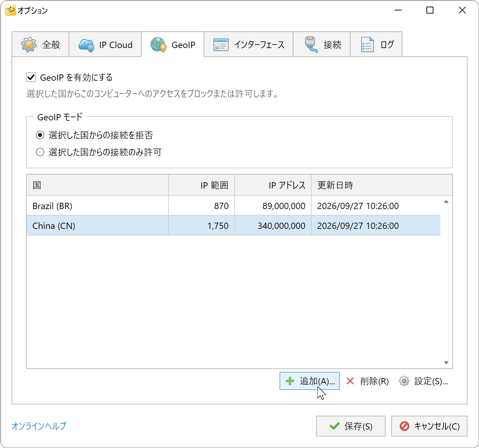The image size is (479, 448).
Task: Switch to the 全般 tab
Action: (x=40, y=45)
